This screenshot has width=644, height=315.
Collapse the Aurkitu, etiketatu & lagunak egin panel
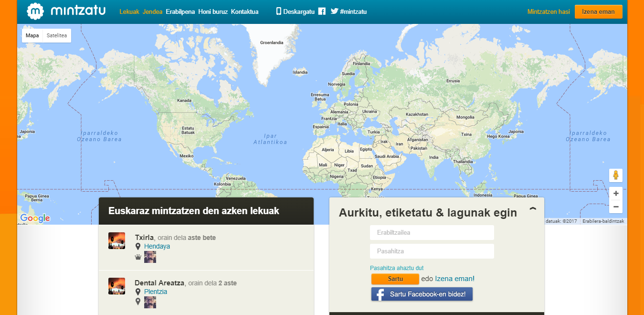tap(533, 209)
